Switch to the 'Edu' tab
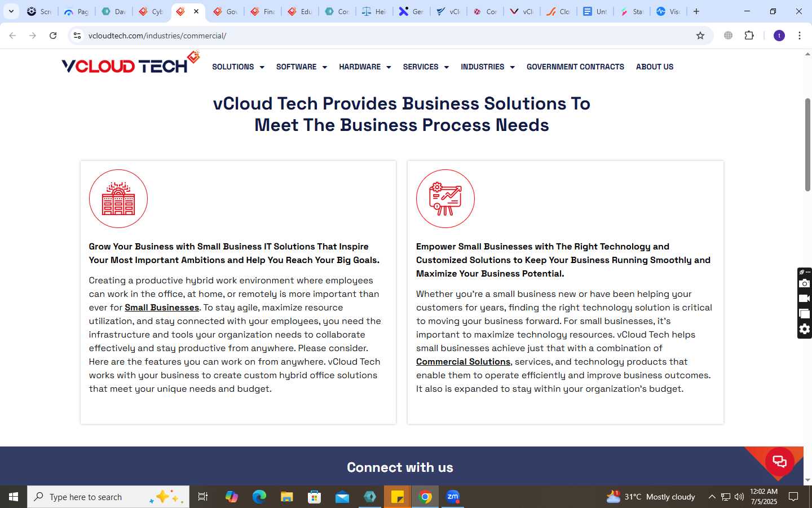This screenshot has width=812, height=508. click(x=299, y=11)
